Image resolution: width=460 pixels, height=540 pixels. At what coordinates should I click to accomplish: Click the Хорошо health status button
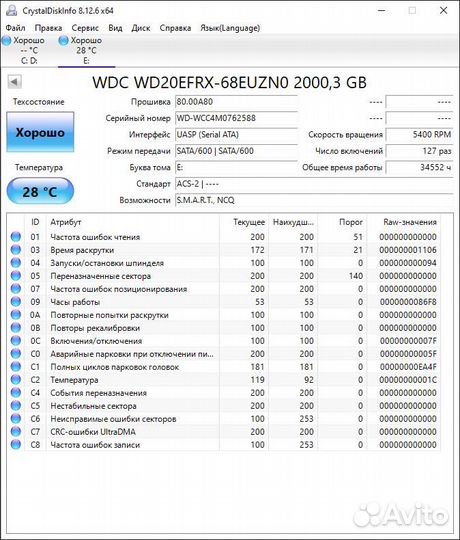pyautogui.click(x=40, y=132)
